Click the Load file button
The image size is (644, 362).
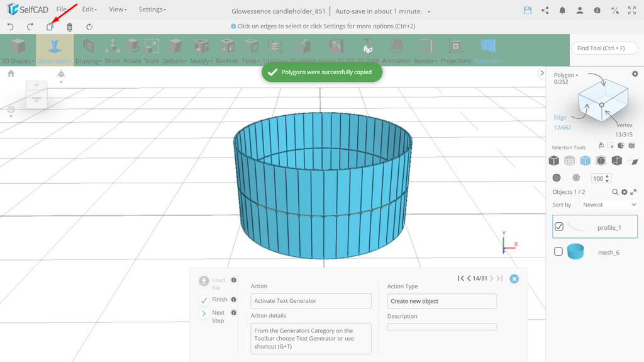[x=212, y=283]
